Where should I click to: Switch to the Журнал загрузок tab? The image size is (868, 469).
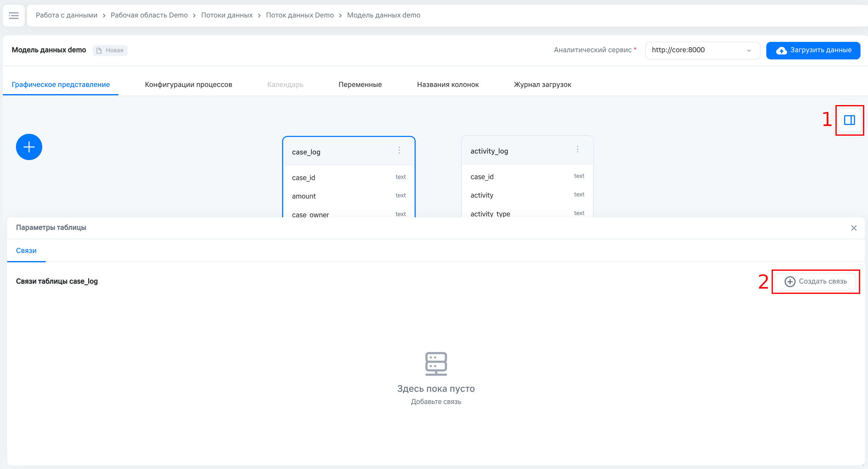click(543, 84)
